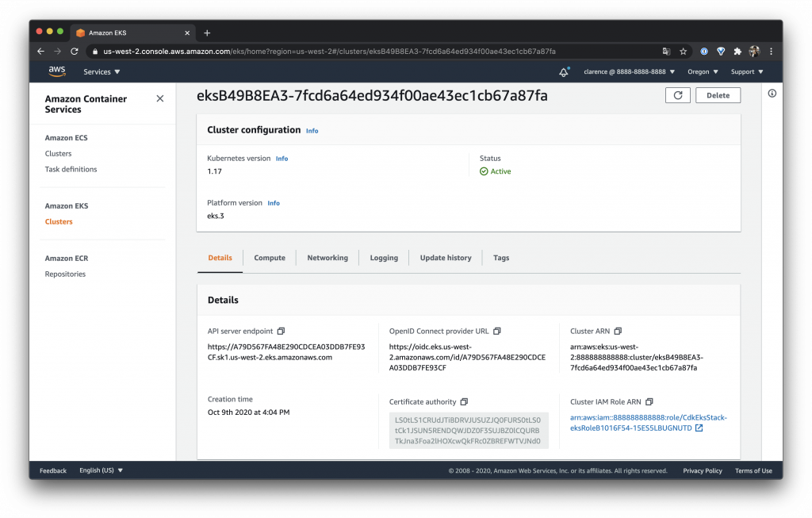
Task: Open the Chrome three-dot menu
Action: click(x=771, y=52)
